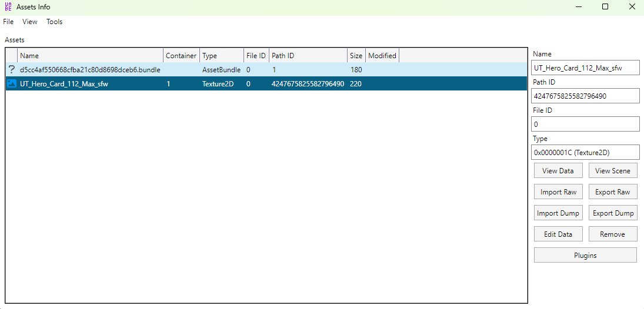Click Export Raw button

pos(612,192)
